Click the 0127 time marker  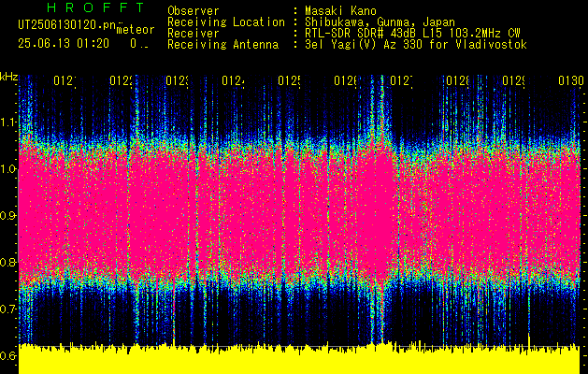pos(402,80)
